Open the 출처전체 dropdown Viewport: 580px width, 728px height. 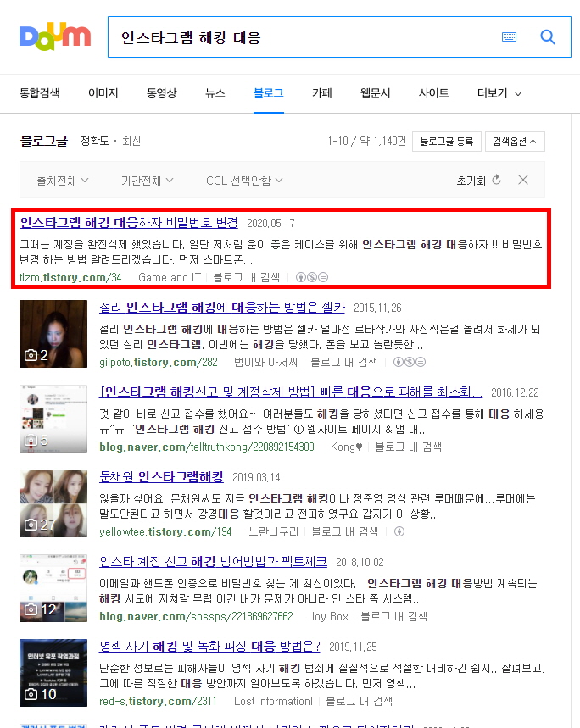(63, 181)
